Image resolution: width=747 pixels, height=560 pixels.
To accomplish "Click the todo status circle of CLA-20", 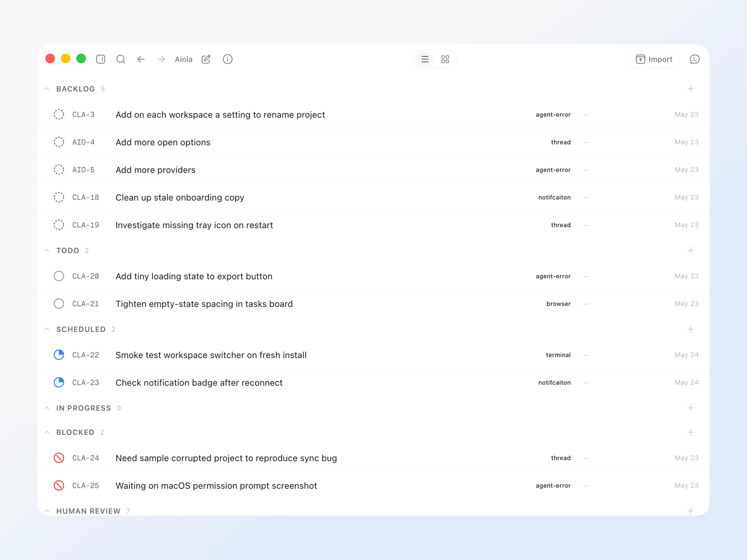I will [x=59, y=276].
